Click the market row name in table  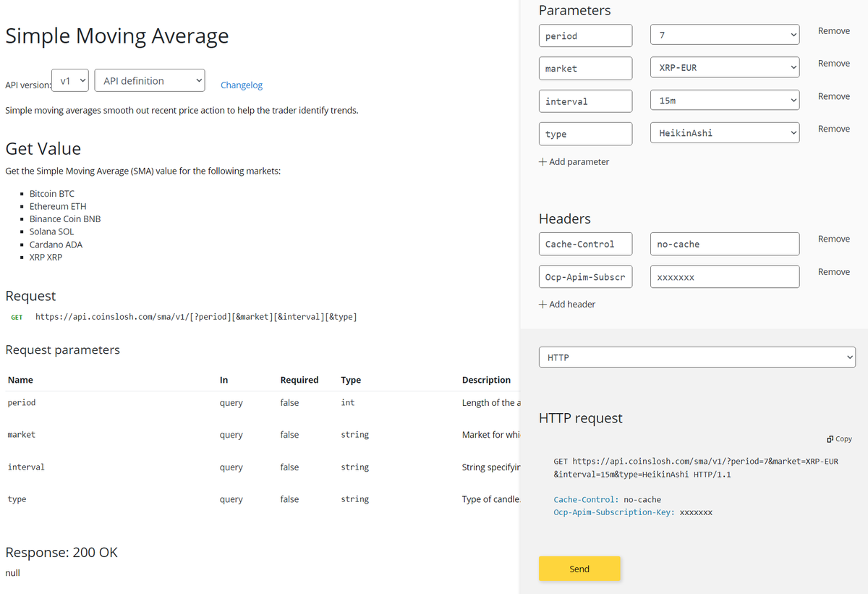tap(21, 435)
